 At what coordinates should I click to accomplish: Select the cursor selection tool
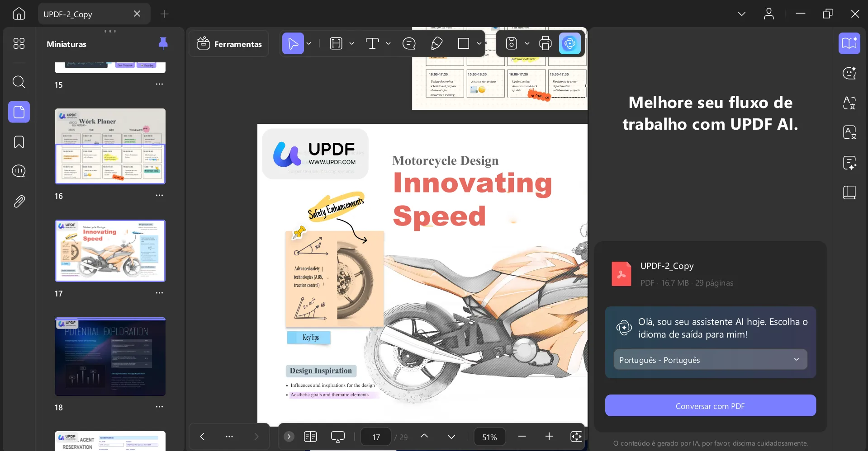(293, 44)
